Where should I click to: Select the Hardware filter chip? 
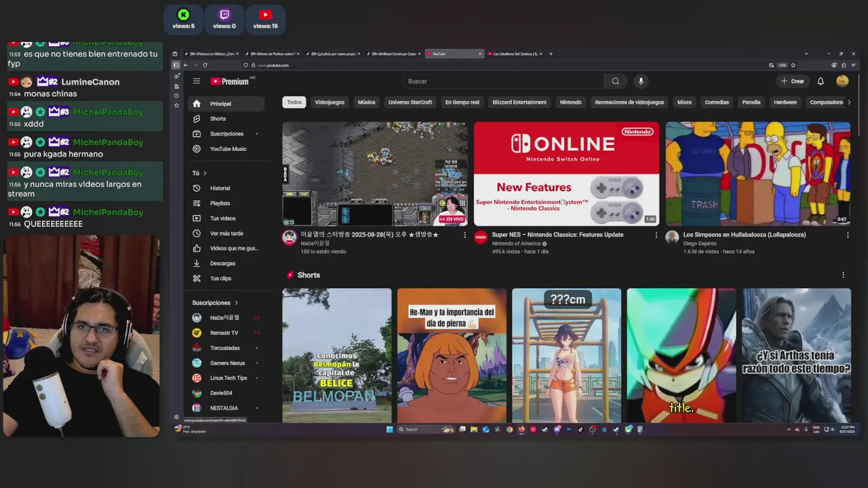785,102
